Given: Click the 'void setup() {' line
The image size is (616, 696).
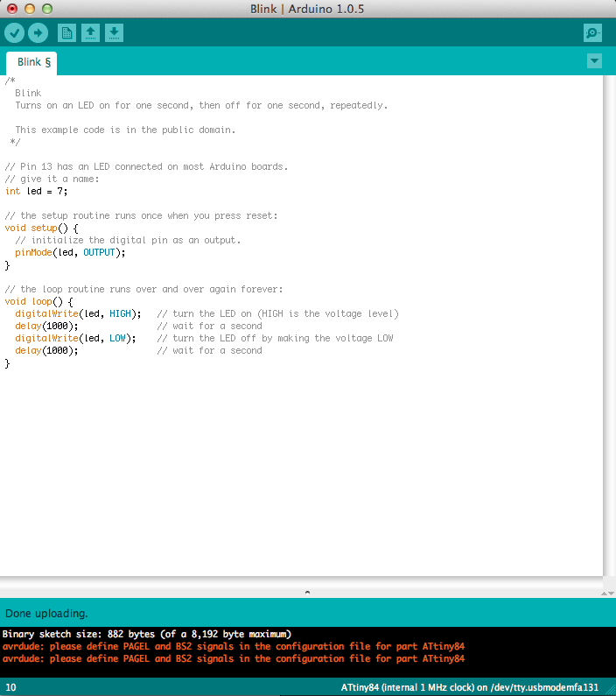Looking at the screenshot, I should pyautogui.click(x=42, y=228).
